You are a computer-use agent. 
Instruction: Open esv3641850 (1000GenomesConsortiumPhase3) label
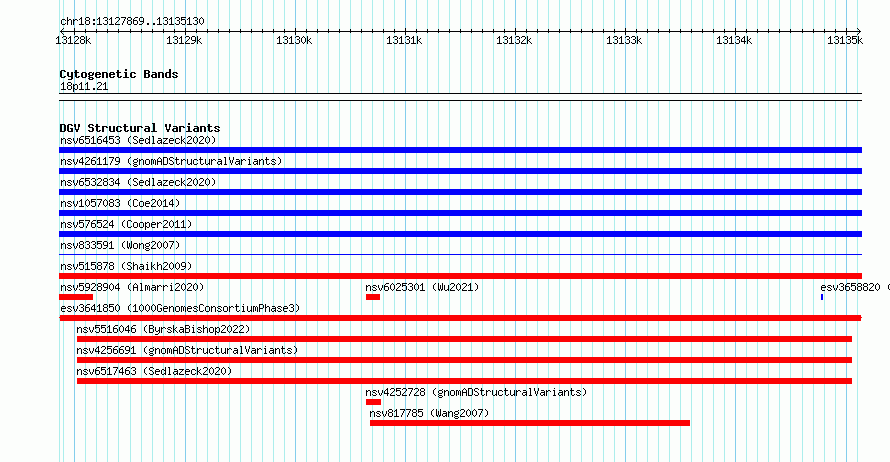point(180,308)
